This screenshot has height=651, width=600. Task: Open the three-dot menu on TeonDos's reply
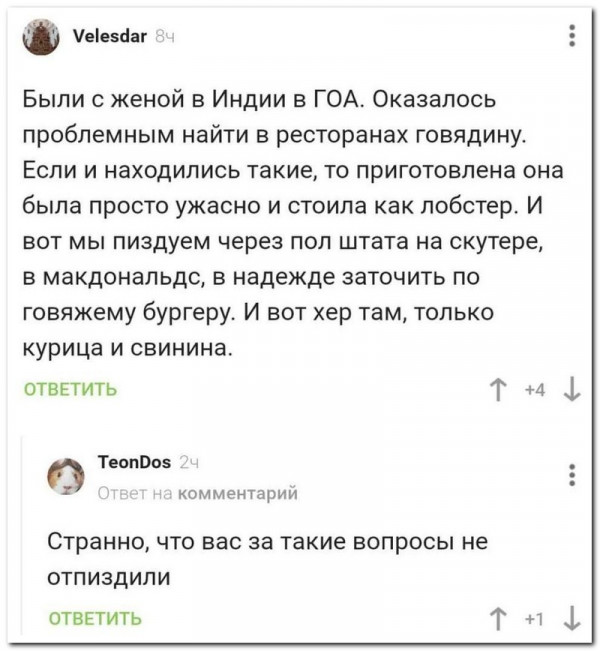pos(571,473)
